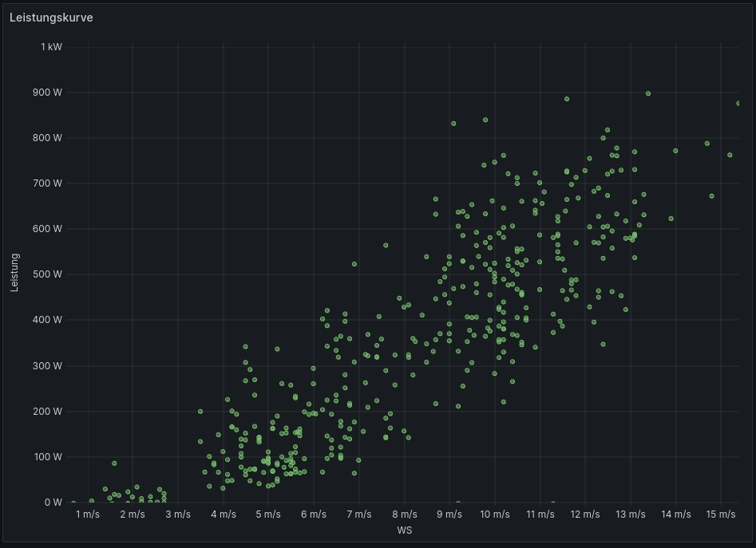Select the point near 7.6 m/s, 565 W
Viewport: 756px width, 548px height.
[x=386, y=246]
